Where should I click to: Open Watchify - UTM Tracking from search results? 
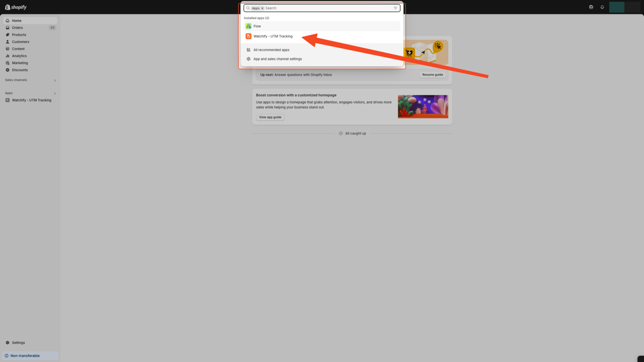tap(273, 36)
